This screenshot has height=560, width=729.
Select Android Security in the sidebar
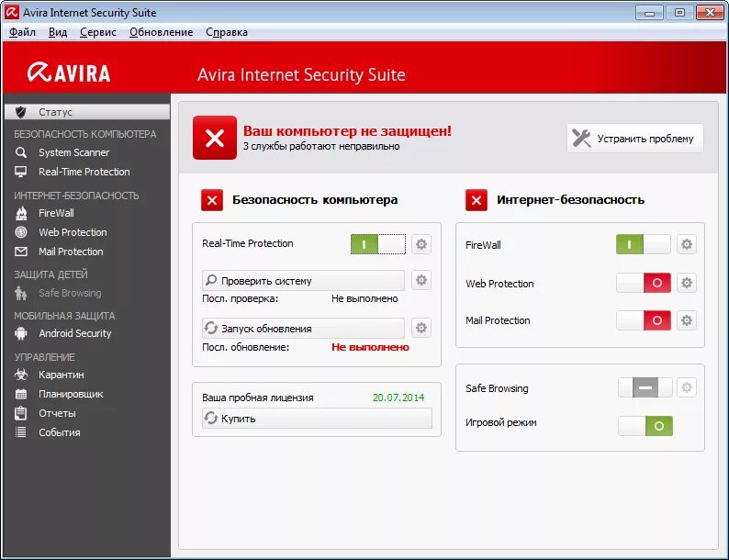point(75,333)
